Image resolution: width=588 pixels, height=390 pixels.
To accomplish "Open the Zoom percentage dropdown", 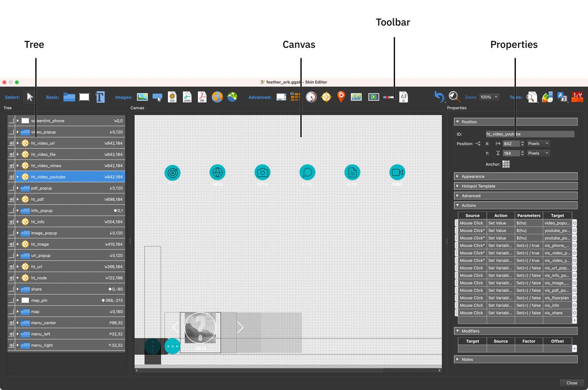I will (489, 97).
